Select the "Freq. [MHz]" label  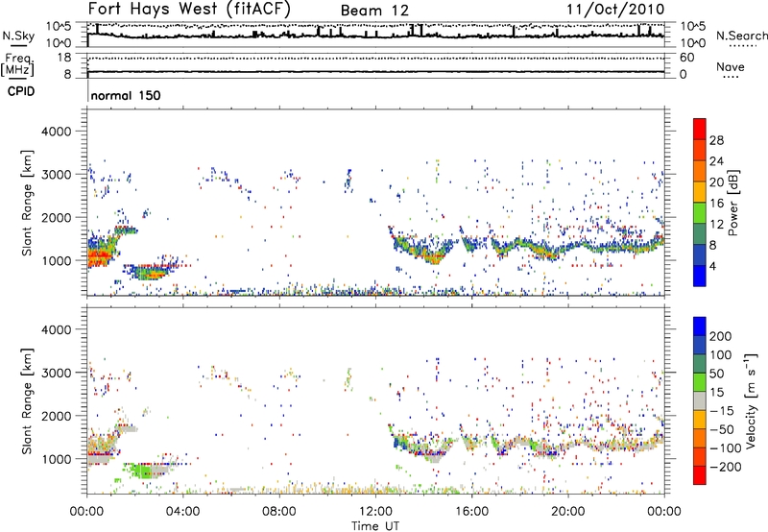click(x=17, y=64)
